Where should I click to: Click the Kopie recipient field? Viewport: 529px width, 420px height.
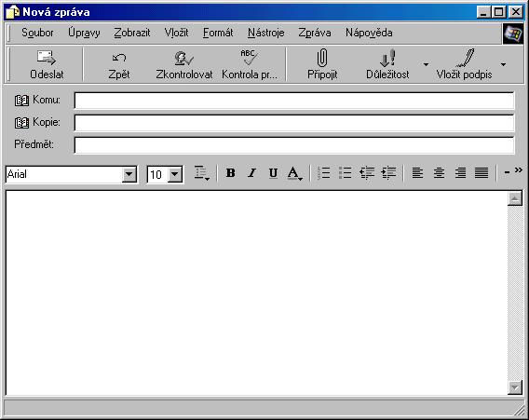294,123
